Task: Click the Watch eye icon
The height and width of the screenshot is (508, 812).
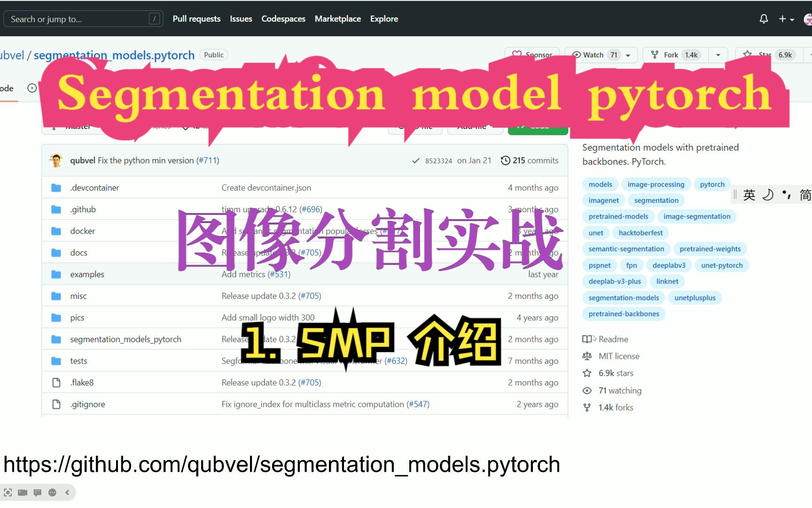Action: coord(577,55)
